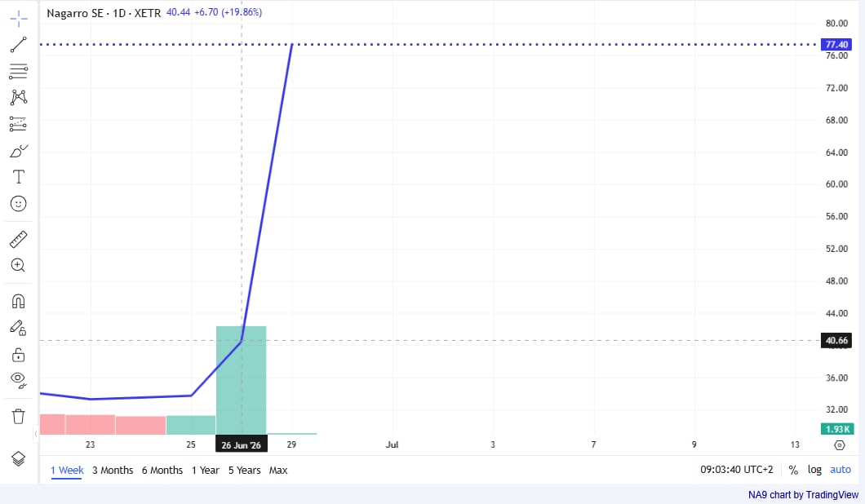The image size is (865, 504).
Task: Click the Jul date axis label
Action: coord(392,444)
